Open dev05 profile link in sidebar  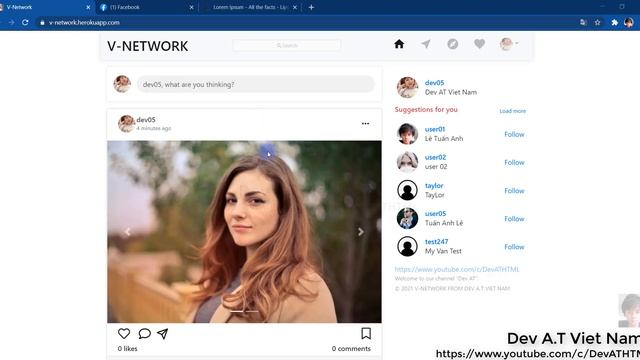click(x=434, y=82)
